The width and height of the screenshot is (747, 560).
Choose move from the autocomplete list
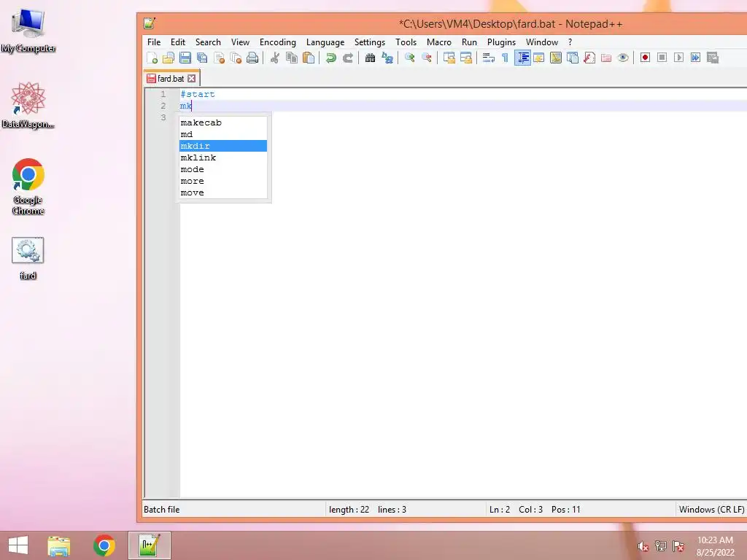(223, 192)
